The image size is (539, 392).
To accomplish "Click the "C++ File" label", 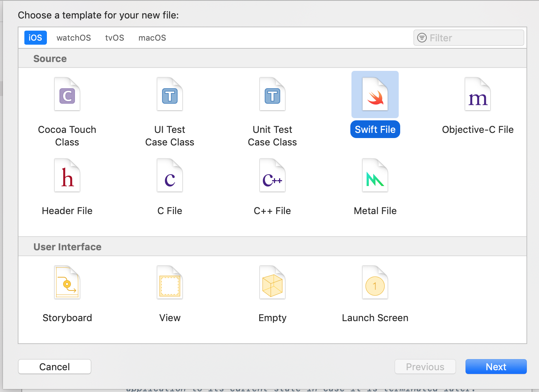I will pos(272,211).
